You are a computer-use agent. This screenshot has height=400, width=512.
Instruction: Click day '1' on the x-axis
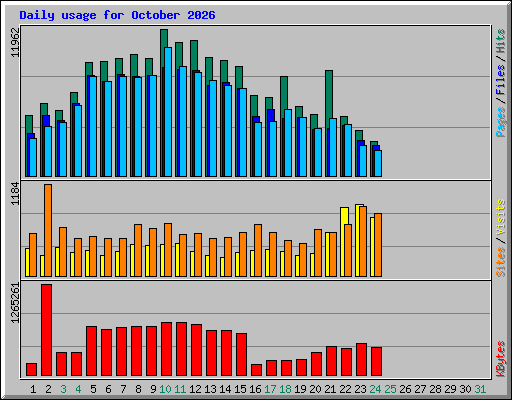pos(33,389)
